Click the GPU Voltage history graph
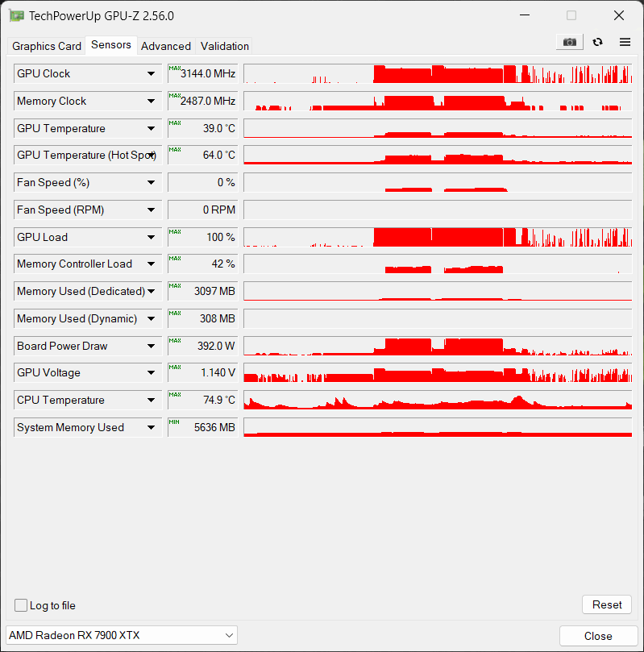The width and height of the screenshot is (644, 652). tap(438, 373)
